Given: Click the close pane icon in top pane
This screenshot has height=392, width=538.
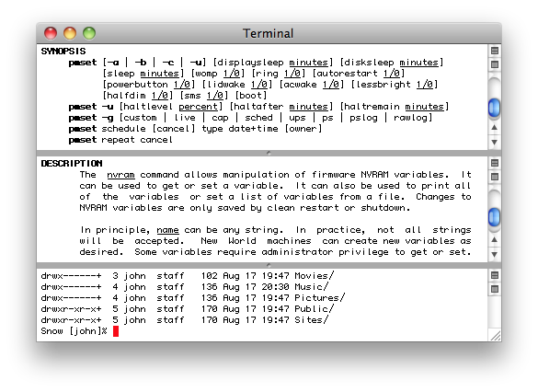Looking at the screenshot, I should click(495, 64).
